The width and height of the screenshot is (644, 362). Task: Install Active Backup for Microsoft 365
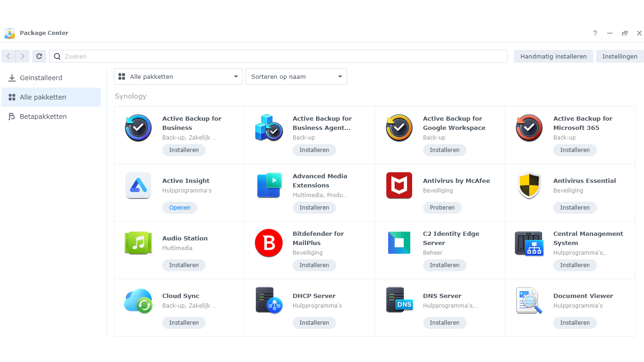(x=575, y=150)
